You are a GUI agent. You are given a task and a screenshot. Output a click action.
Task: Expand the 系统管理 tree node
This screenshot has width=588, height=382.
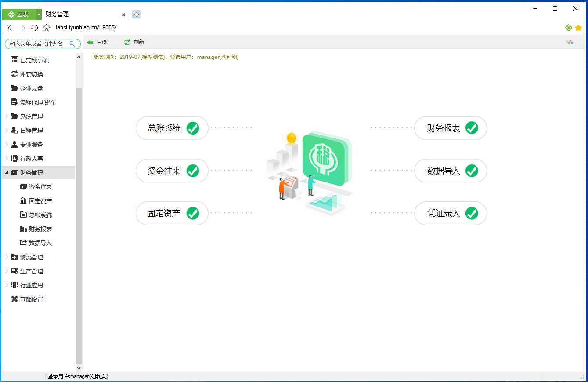[7, 116]
